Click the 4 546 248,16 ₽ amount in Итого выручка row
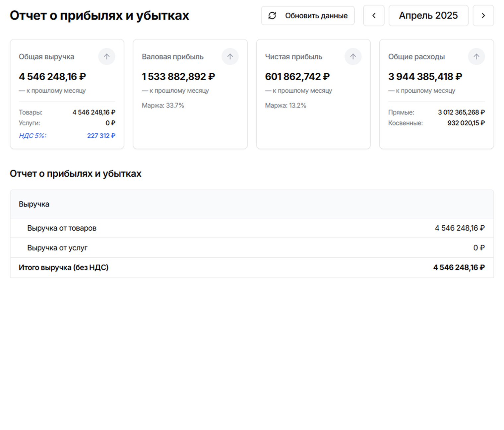 pos(459,267)
